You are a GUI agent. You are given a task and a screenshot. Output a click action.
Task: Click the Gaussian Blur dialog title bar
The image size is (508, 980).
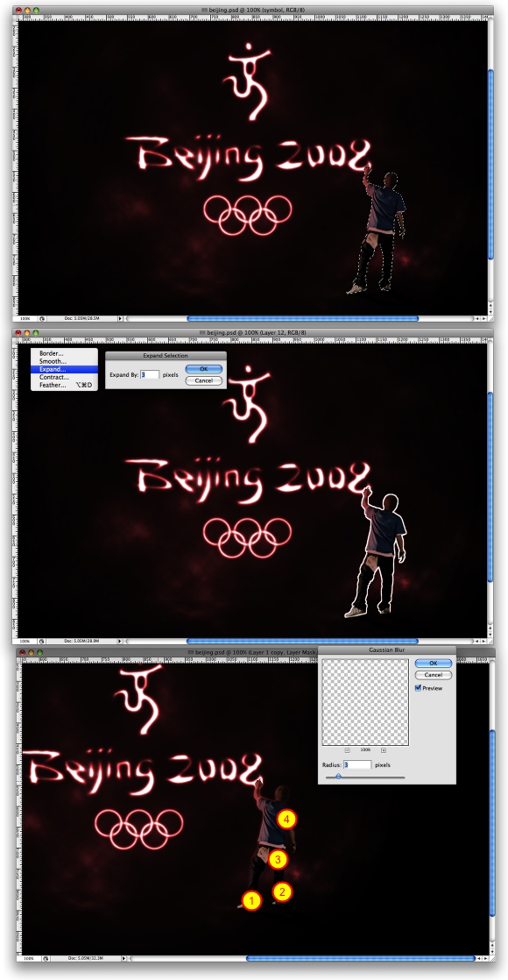(x=387, y=650)
